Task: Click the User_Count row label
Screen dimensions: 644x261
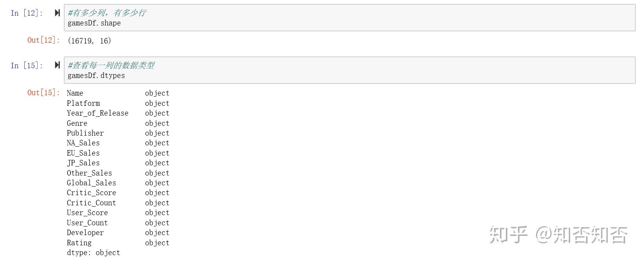Action: click(87, 223)
